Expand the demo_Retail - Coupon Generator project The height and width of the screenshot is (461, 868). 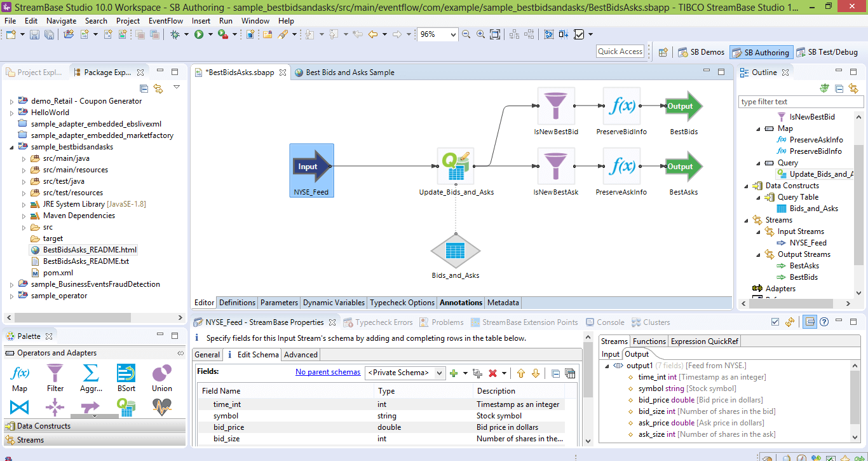(x=11, y=101)
